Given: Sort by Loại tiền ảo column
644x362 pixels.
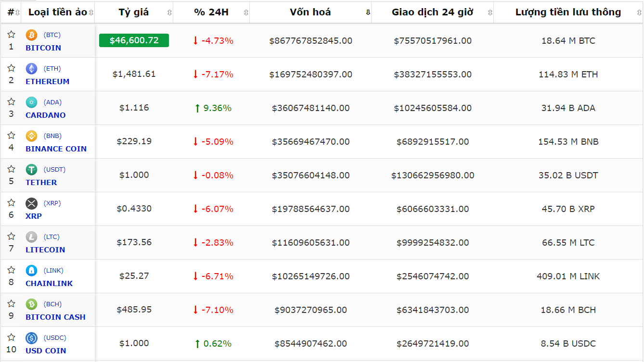Looking at the screenshot, I should [58, 12].
